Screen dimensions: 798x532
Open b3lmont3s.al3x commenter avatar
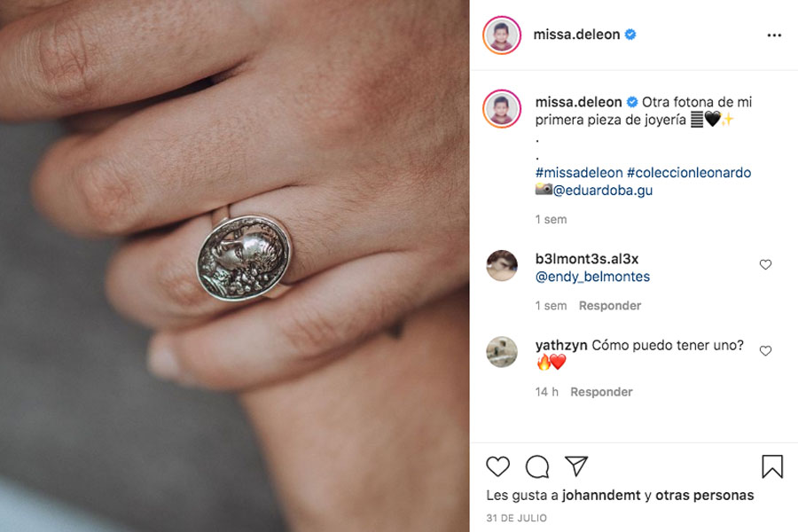(502, 265)
